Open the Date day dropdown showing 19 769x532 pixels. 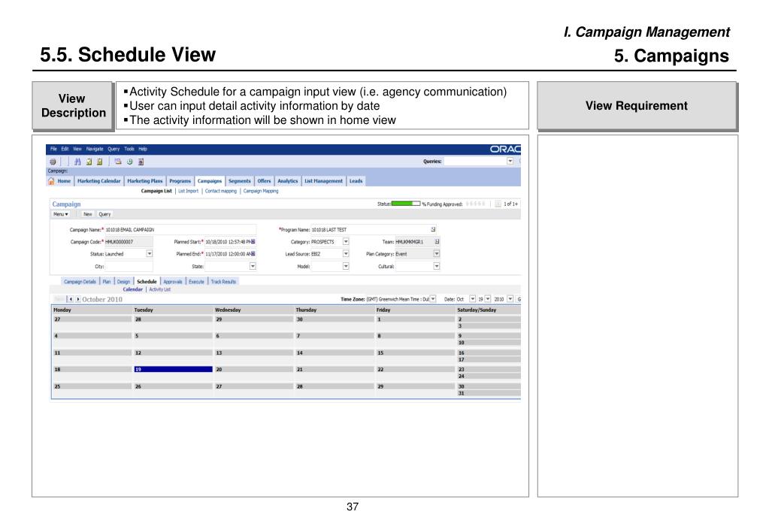pyautogui.click(x=488, y=299)
